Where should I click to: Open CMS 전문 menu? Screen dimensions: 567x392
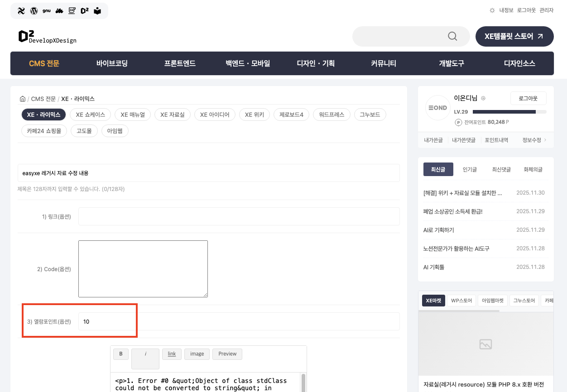(x=44, y=63)
